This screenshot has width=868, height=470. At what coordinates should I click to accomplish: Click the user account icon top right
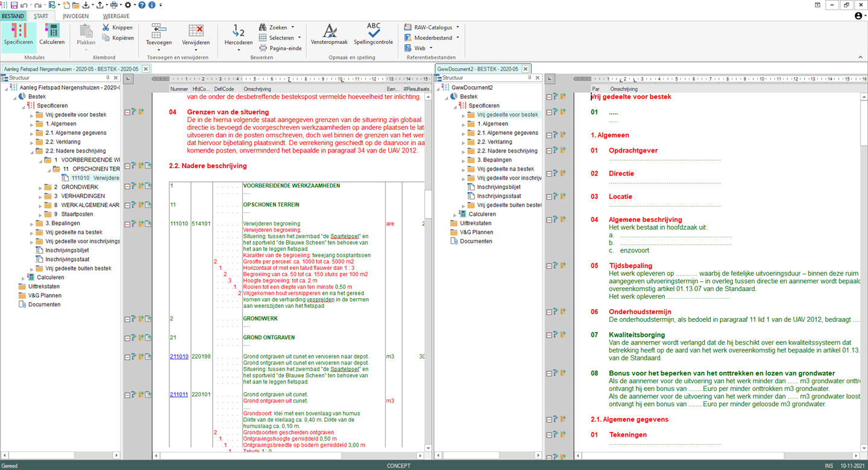click(x=858, y=16)
